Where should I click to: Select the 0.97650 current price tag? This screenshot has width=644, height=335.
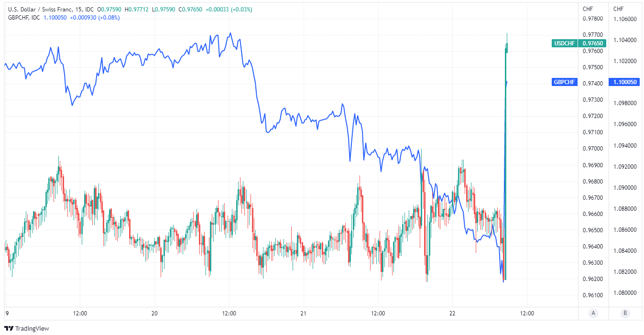tap(593, 43)
